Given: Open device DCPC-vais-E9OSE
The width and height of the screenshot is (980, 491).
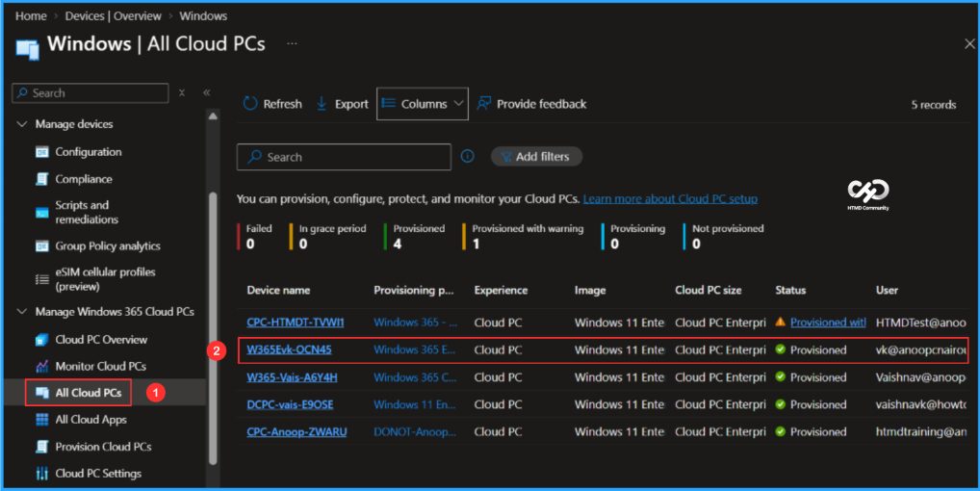Looking at the screenshot, I should (x=290, y=404).
